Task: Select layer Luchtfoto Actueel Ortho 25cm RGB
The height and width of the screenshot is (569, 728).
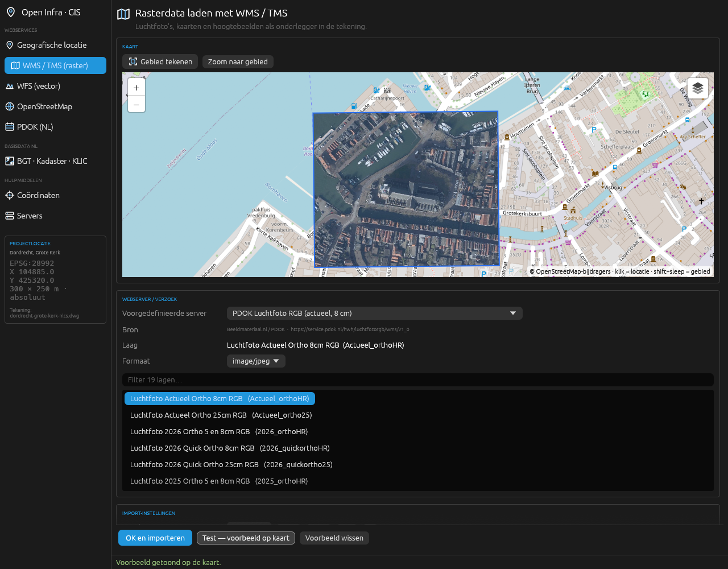Action: point(221,415)
